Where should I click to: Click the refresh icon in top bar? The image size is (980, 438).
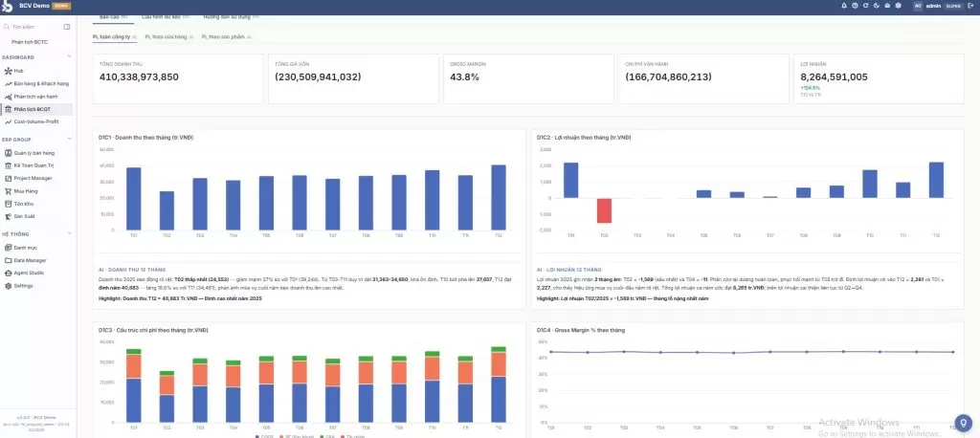[865, 6]
